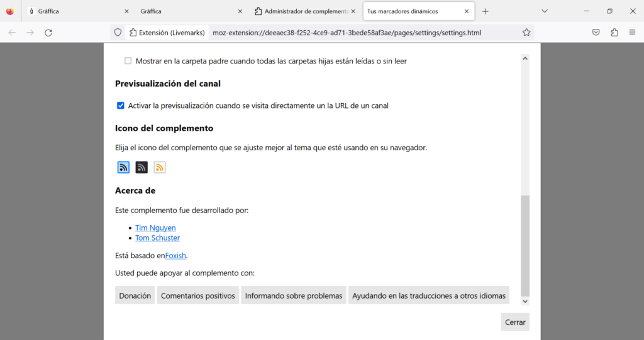
Task: Choose the dark RSS add-on icon
Action: (142, 167)
